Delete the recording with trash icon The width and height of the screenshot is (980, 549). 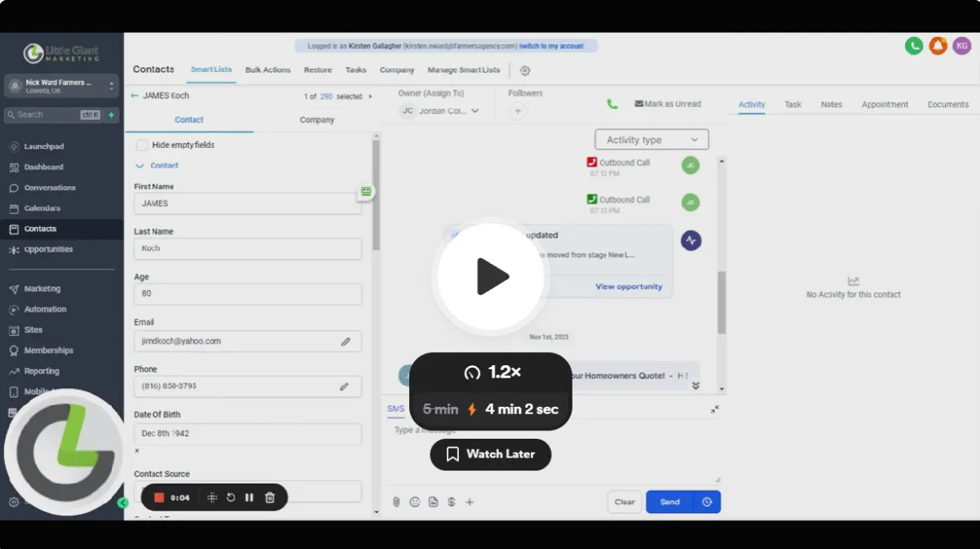pyautogui.click(x=270, y=498)
